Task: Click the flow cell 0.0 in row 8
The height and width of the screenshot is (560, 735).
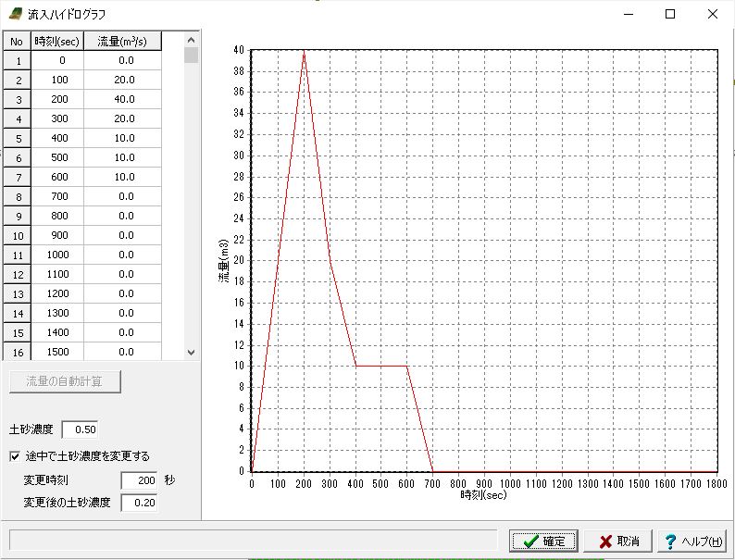Action: [x=123, y=196]
